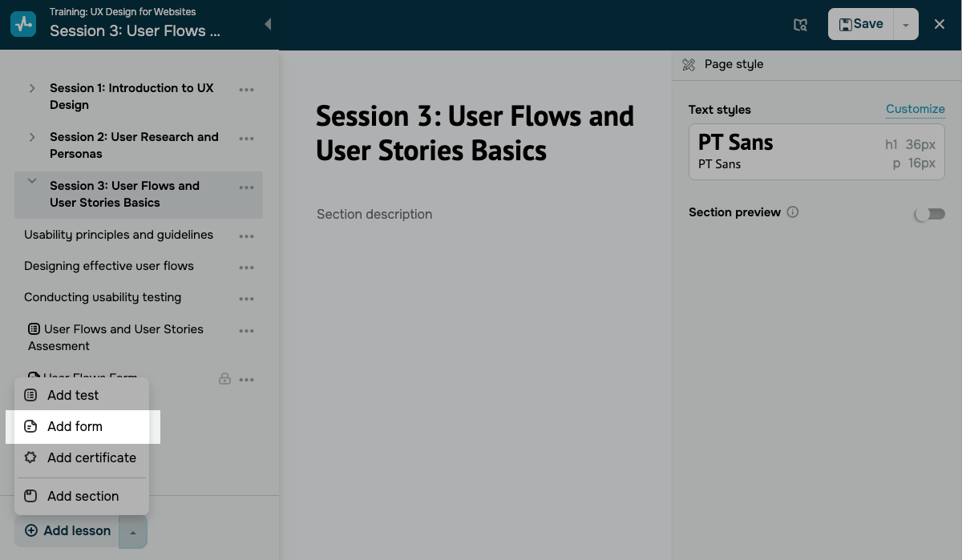Image resolution: width=962 pixels, height=560 pixels.
Task: Click the Save button
Action: 861,25
